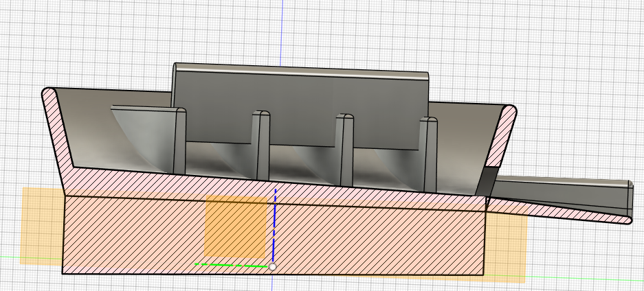Select the blue dashed vertical axis line
Screen dimensions: 644x291
click(x=275, y=225)
